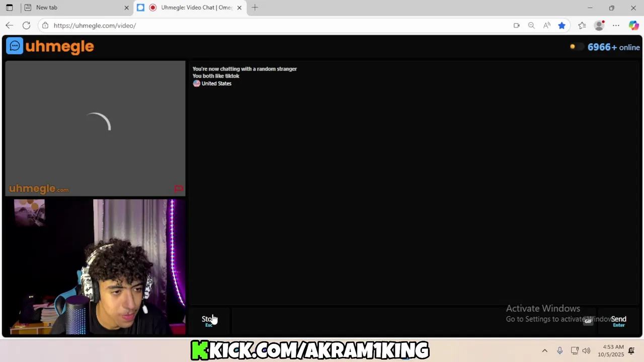Screen dimensions: 644x362
Task: Click the blue favorite star icon
Action: coord(561,25)
